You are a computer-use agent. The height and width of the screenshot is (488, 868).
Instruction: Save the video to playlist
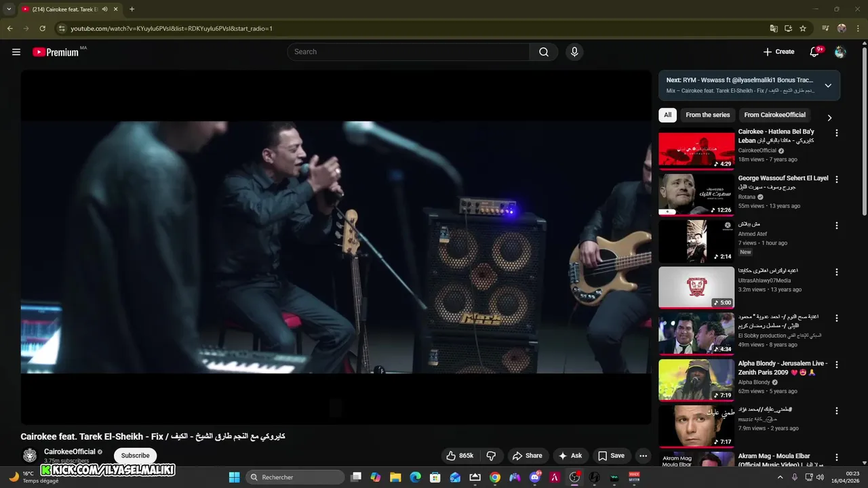[x=611, y=455]
